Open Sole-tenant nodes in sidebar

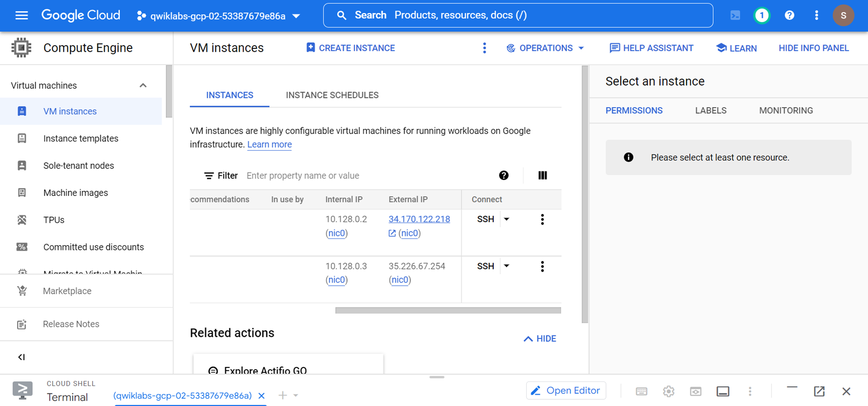pos(81,166)
